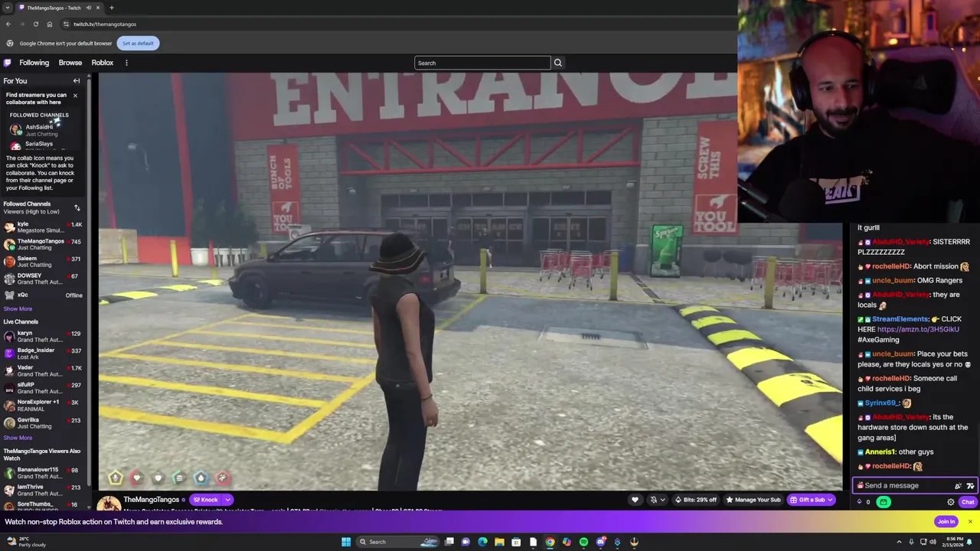Open Vader live channel
980x551 pixels.
pyautogui.click(x=43, y=370)
